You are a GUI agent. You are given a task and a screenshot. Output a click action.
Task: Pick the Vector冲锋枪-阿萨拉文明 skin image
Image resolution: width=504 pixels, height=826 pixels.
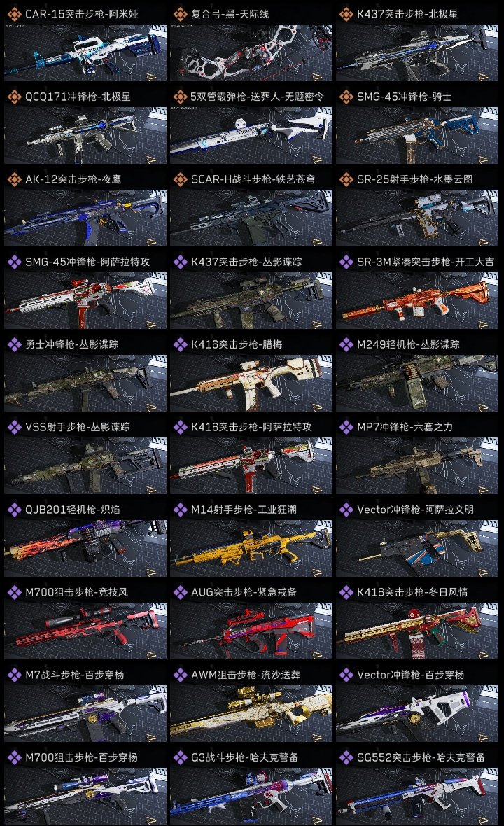417,548
